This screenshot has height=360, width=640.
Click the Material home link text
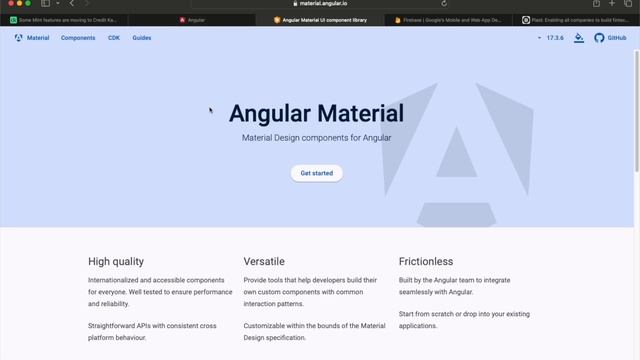pos(38,38)
